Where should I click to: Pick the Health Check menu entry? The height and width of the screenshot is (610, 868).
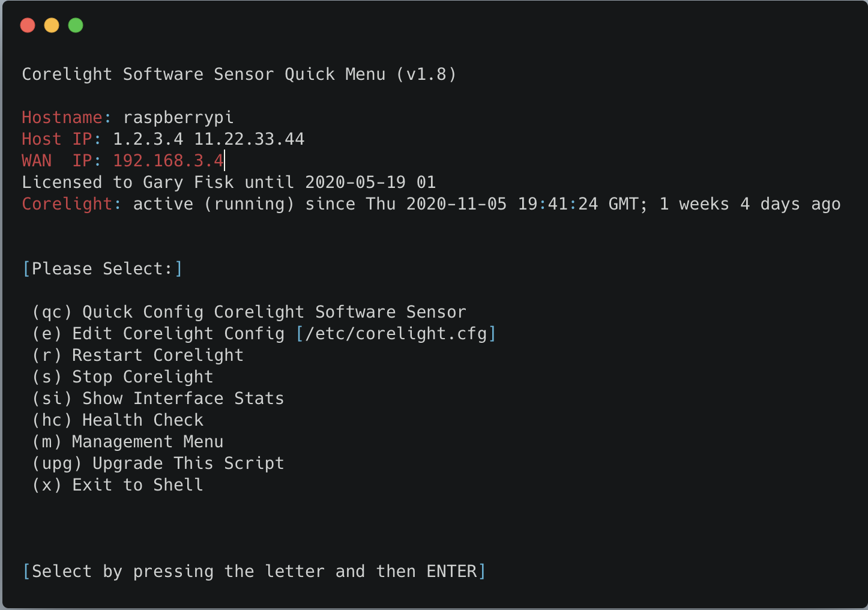point(118,420)
